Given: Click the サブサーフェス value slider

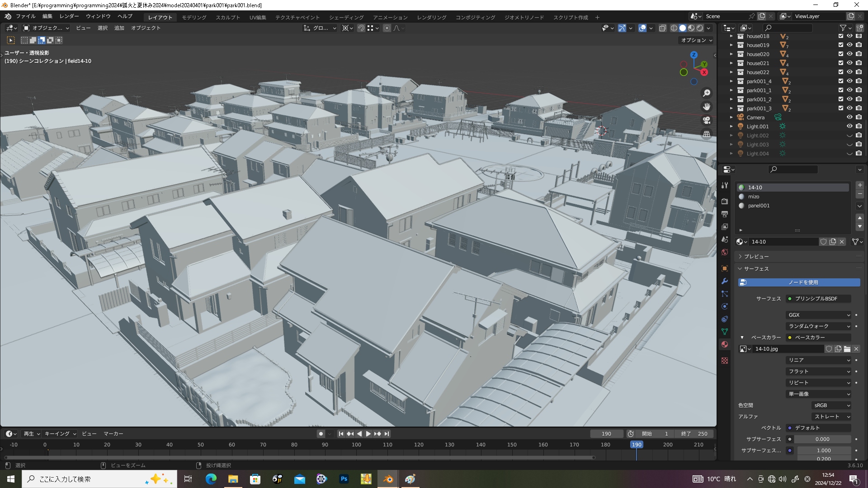Looking at the screenshot, I should [x=822, y=439].
